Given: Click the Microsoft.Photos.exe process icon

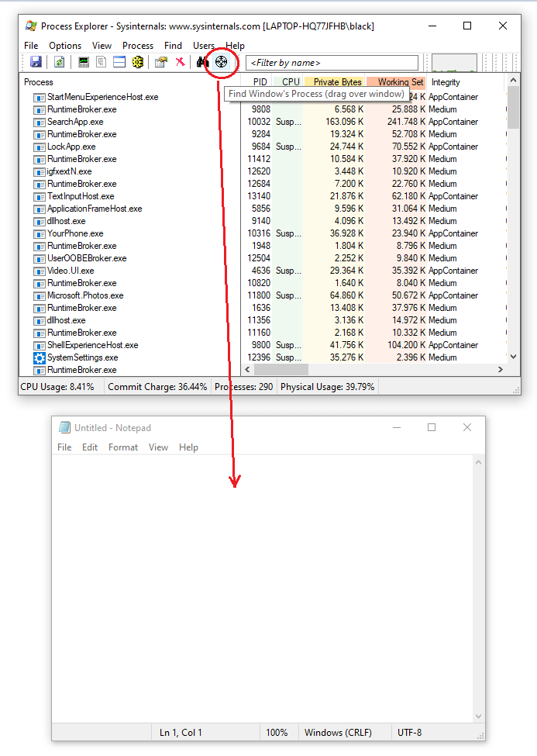Looking at the screenshot, I should click(x=39, y=296).
